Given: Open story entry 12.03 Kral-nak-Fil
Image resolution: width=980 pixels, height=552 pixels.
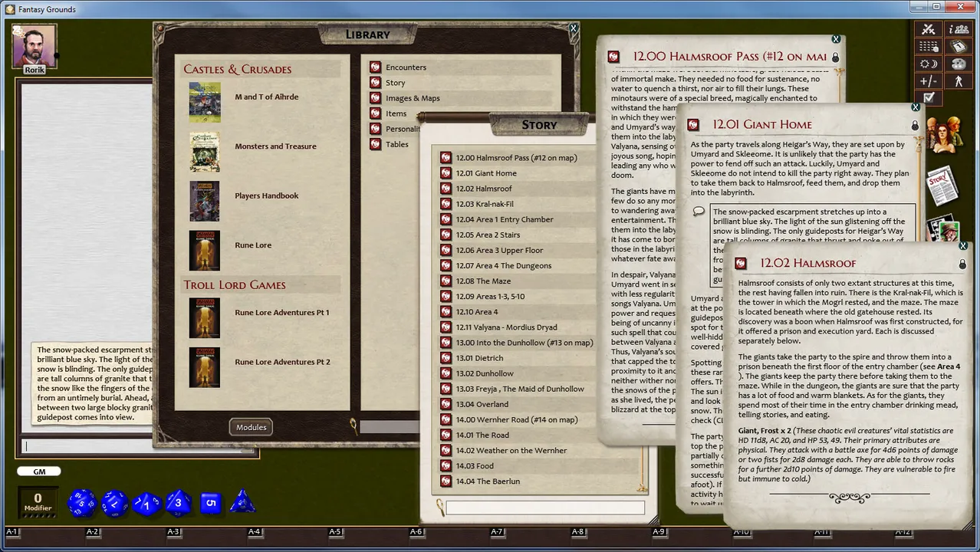Looking at the screenshot, I should [485, 204].
